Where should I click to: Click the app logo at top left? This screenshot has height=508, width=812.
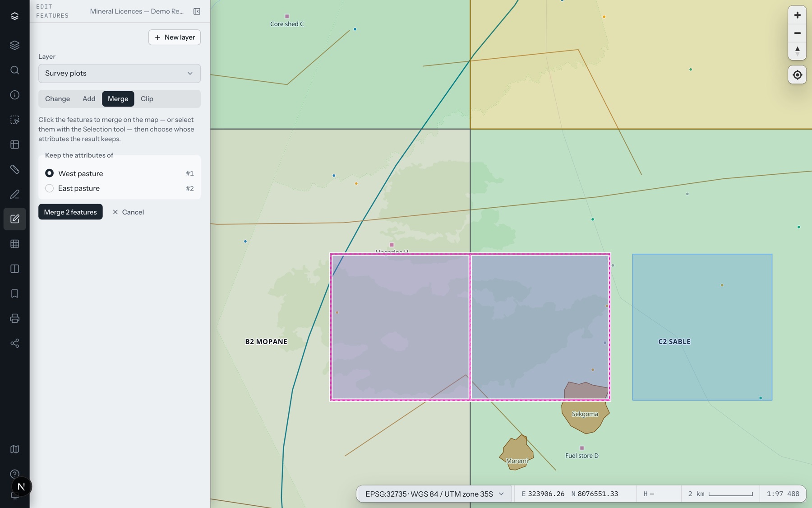tap(14, 16)
